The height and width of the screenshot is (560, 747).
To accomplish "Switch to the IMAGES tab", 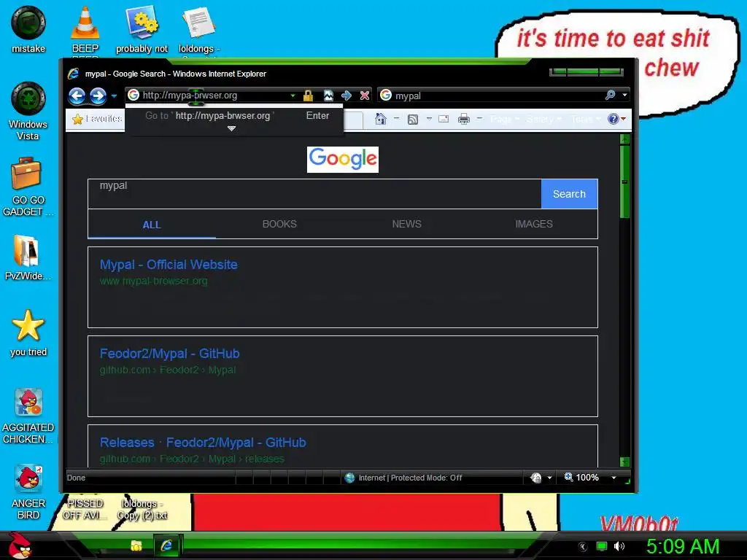I will pos(533,224).
